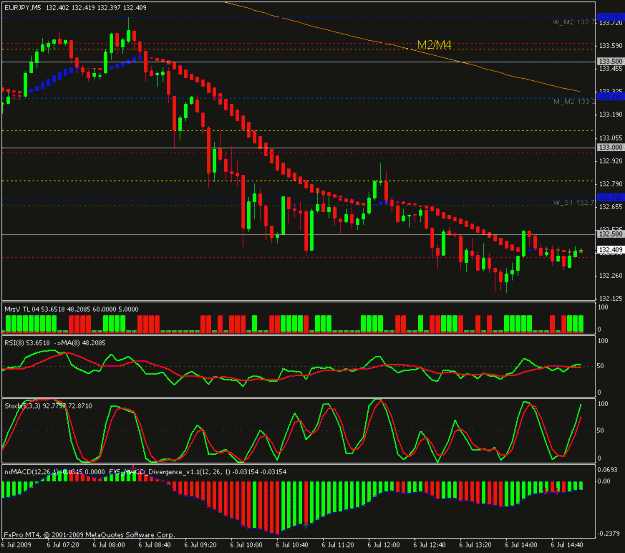Viewport: 625px width, 553px height.
Task: Click the 6 Jul 12:40 time label
Action: (430, 545)
